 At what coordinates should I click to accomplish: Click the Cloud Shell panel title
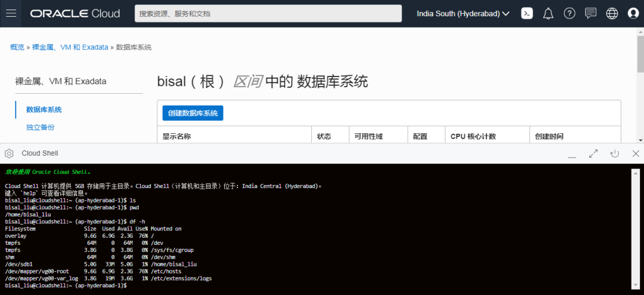[x=40, y=153]
